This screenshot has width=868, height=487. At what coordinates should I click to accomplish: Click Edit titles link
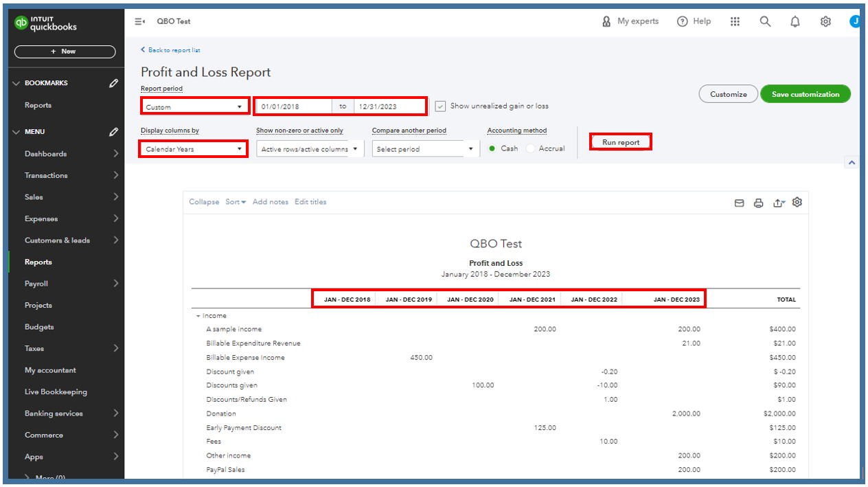[310, 202]
